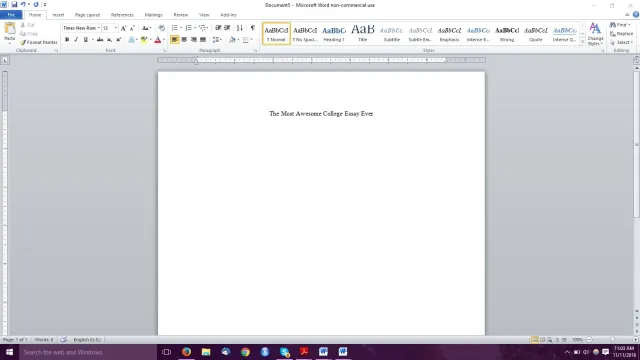Image resolution: width=640 pixels, height=360 pixels.
Task: Click the Paste button
Action: pyautogui.click(x=9, y=33)
